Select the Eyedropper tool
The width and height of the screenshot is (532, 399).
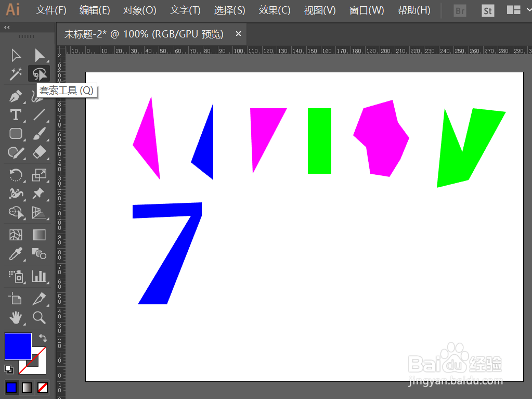coord(16,254)
